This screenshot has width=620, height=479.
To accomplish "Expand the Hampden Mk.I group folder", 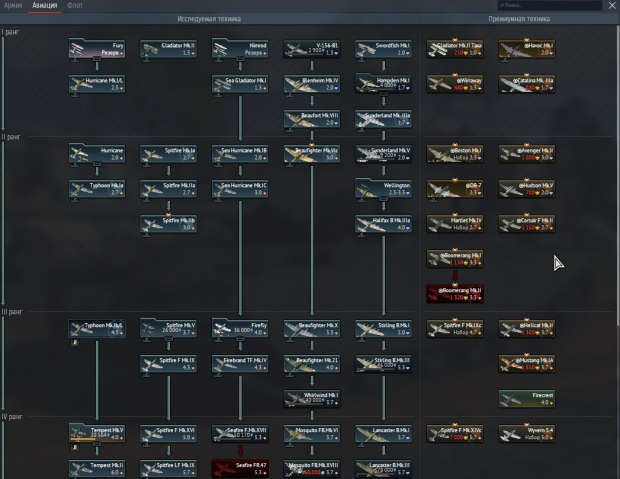I will 383,84.
